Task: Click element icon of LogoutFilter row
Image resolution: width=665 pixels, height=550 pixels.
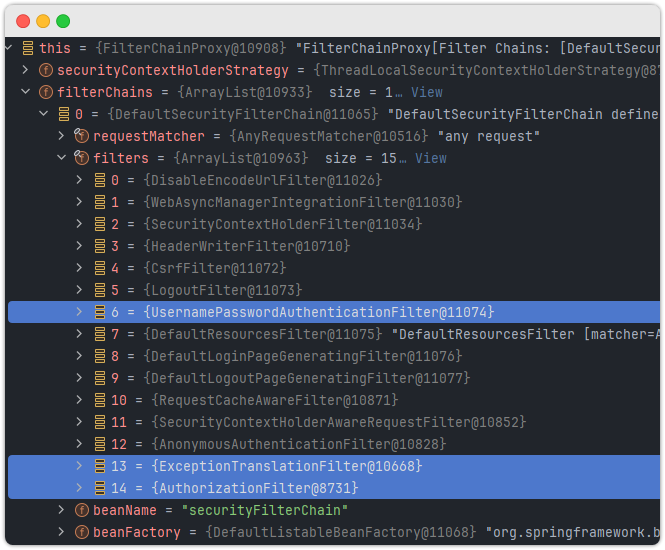Action: point(100,290)
